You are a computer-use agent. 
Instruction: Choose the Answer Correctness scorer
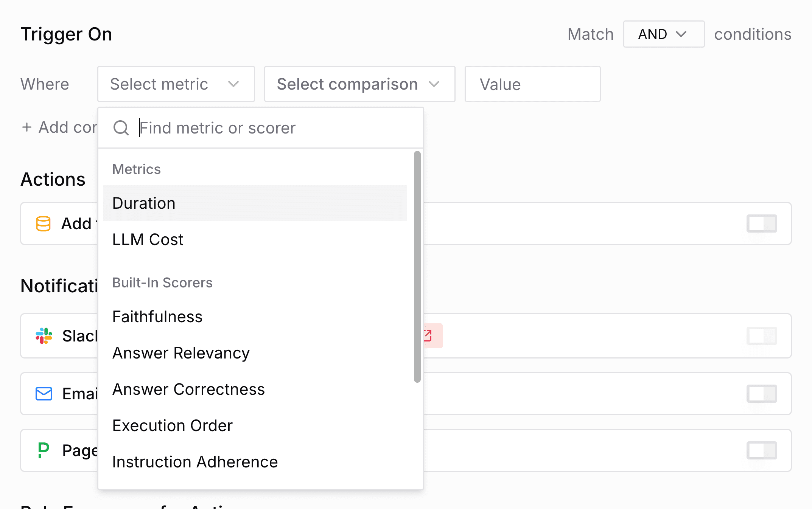tap(188, 389)
